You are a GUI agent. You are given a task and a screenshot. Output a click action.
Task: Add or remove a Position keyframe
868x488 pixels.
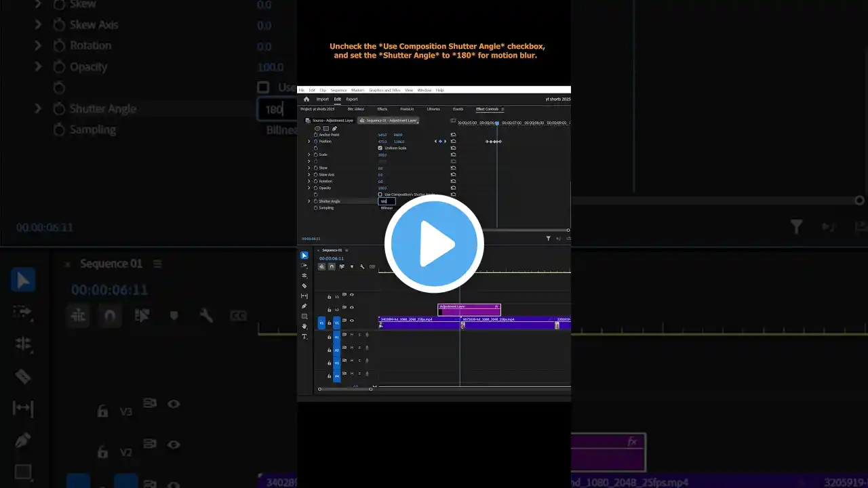pos(440,142)
